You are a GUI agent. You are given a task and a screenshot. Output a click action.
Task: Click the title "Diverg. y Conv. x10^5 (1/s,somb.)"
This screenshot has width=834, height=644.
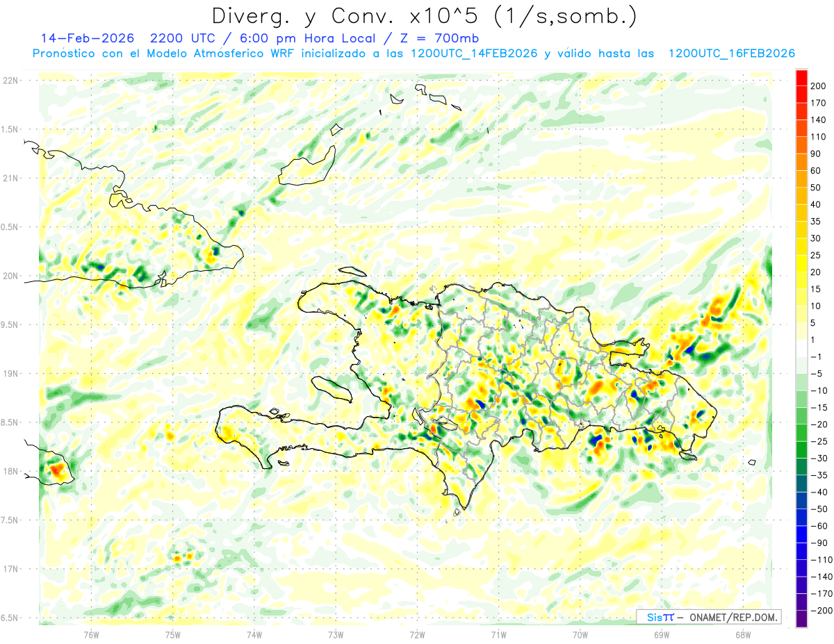424,15
